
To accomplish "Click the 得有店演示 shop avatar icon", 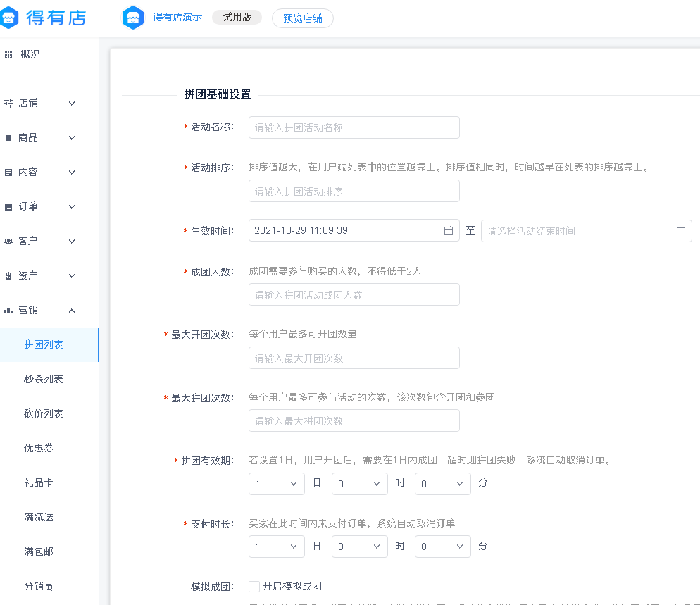I will point(133,18).
